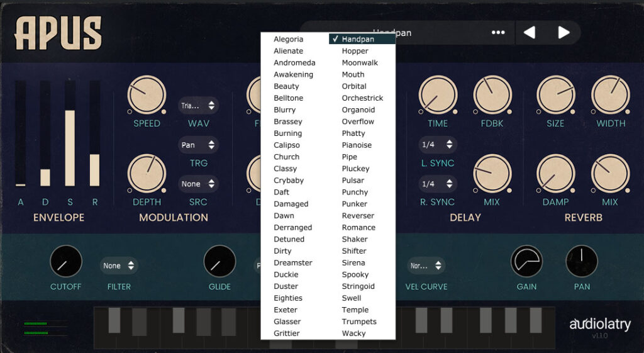Image resolution: width=644 pixels, height=353 pixels.
Task: Click the reverb SIZE knob
Action: point(556,94)
